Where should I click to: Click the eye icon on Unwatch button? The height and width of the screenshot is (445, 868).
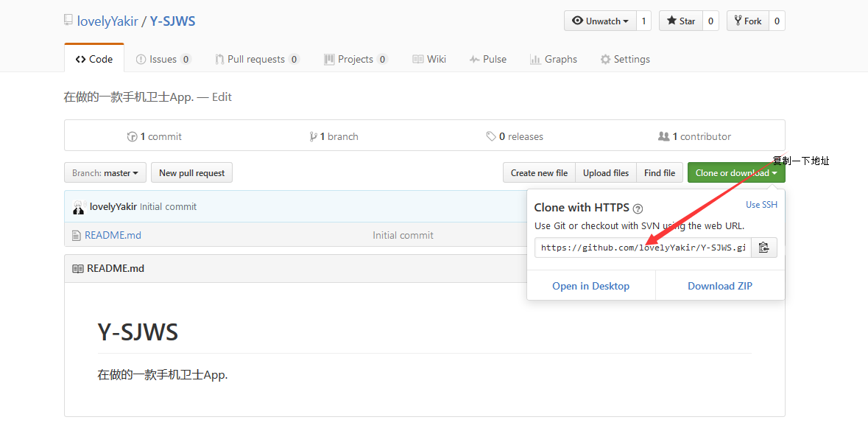pyautogui.click(x=577, y=21)
